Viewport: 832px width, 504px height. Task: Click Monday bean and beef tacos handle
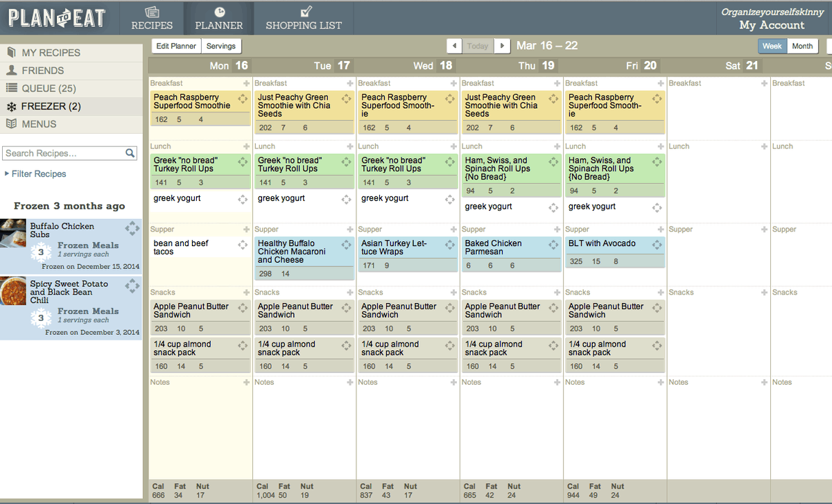pos(242,245)
